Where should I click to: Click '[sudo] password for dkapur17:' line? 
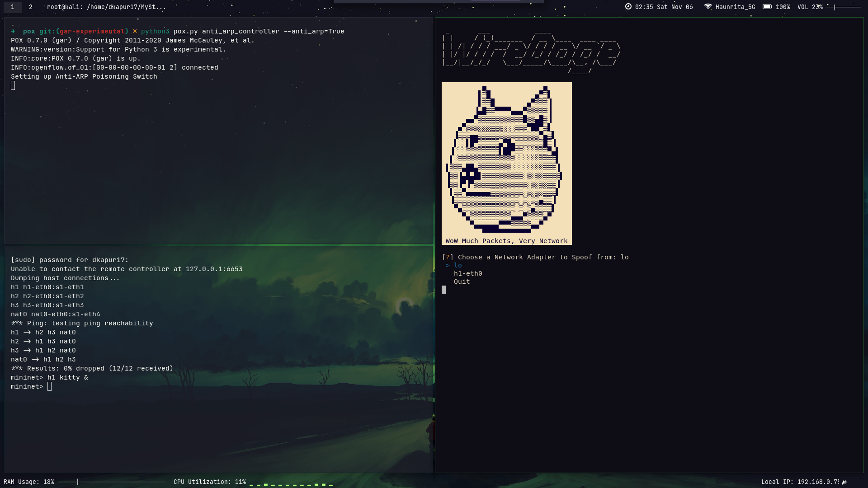coord(70,260)
